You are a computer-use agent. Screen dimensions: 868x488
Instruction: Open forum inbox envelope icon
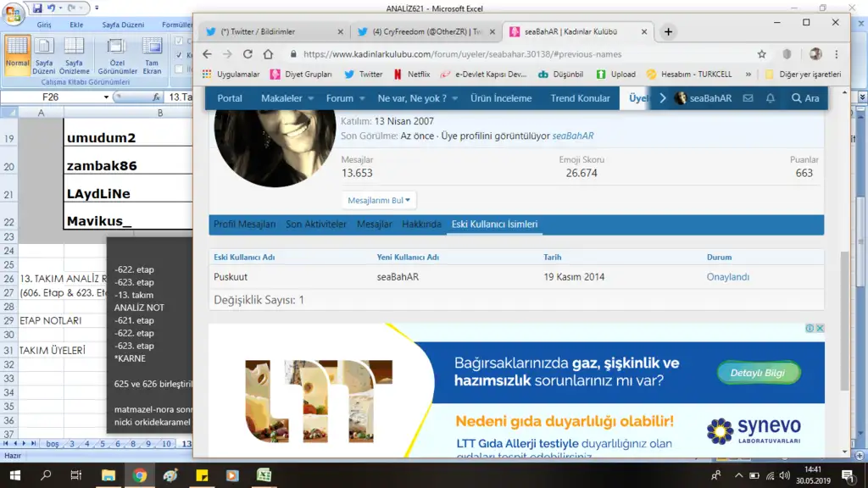748,98
